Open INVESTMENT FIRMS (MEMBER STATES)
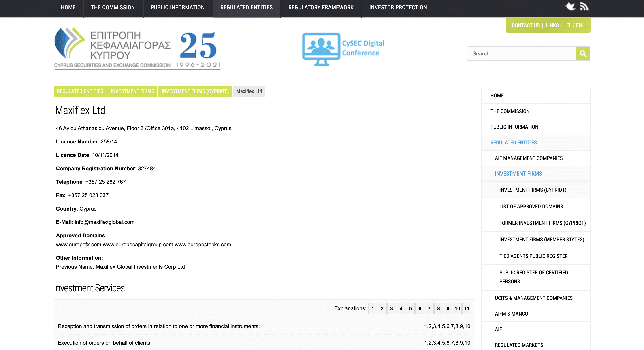This screenshot has height=350, width=644. (536, 240)
